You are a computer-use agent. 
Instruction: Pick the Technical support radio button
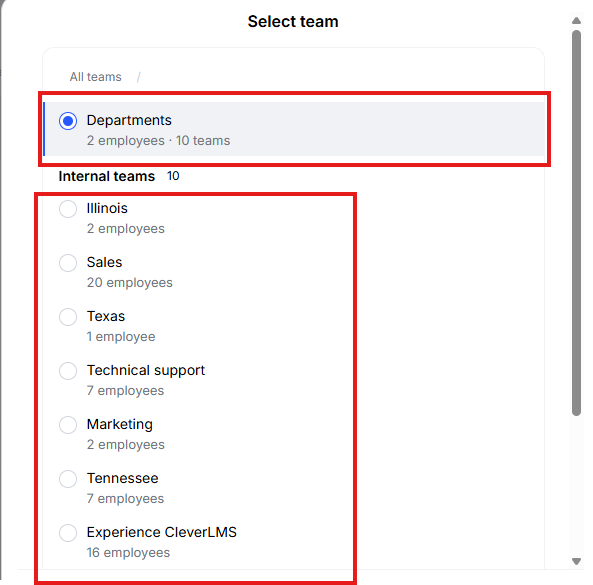pos(68,371)
